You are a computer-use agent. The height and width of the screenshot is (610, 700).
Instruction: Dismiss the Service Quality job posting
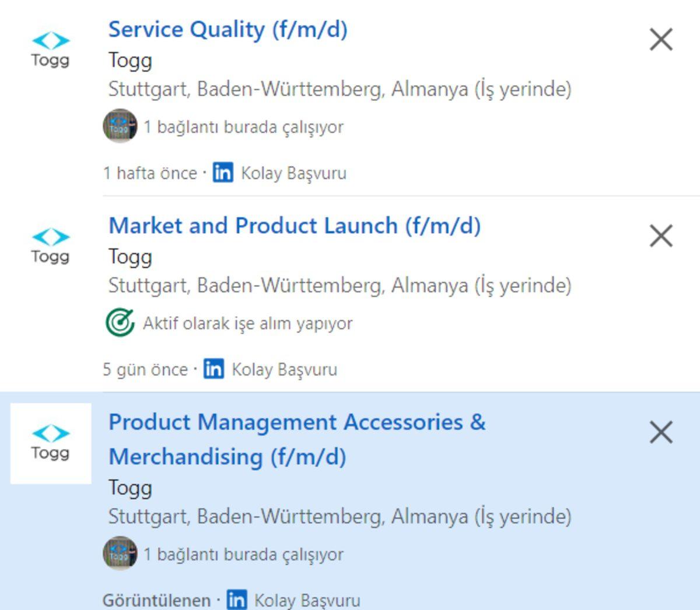coord(662,39)
